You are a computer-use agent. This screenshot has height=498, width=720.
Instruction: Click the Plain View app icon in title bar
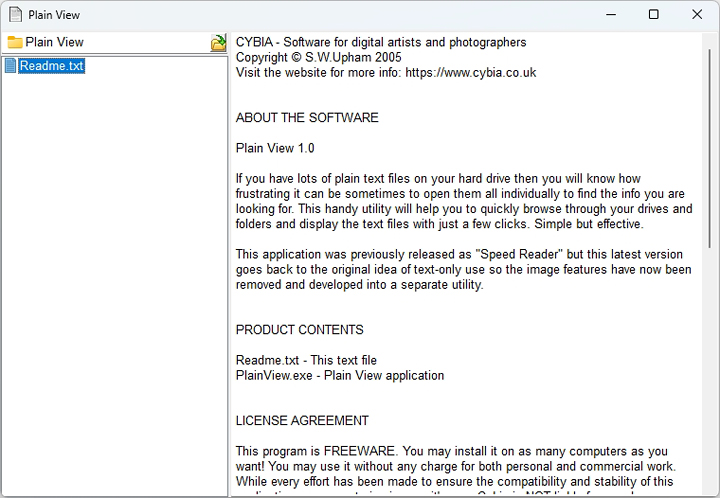tap(15, 15)
